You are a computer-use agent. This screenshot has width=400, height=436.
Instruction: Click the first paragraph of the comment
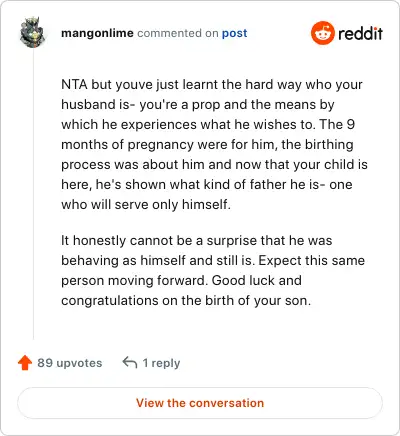click(214, 144)
